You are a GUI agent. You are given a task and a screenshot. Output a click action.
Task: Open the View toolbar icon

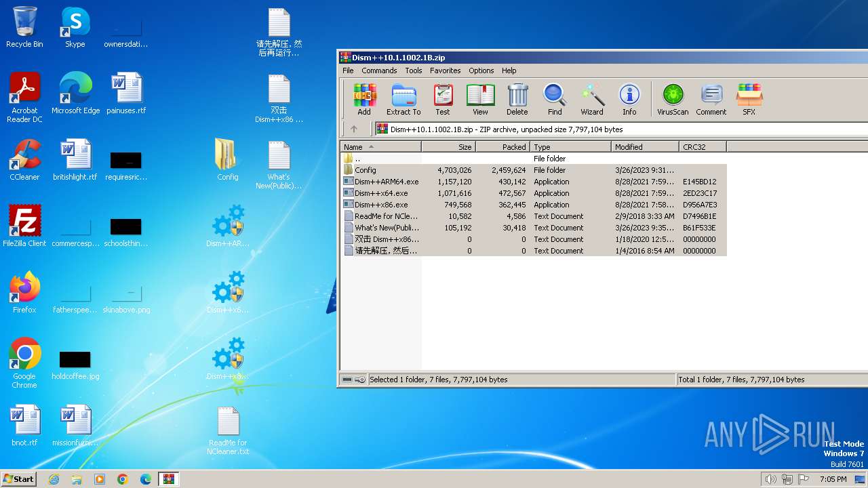tap(480, 99)
